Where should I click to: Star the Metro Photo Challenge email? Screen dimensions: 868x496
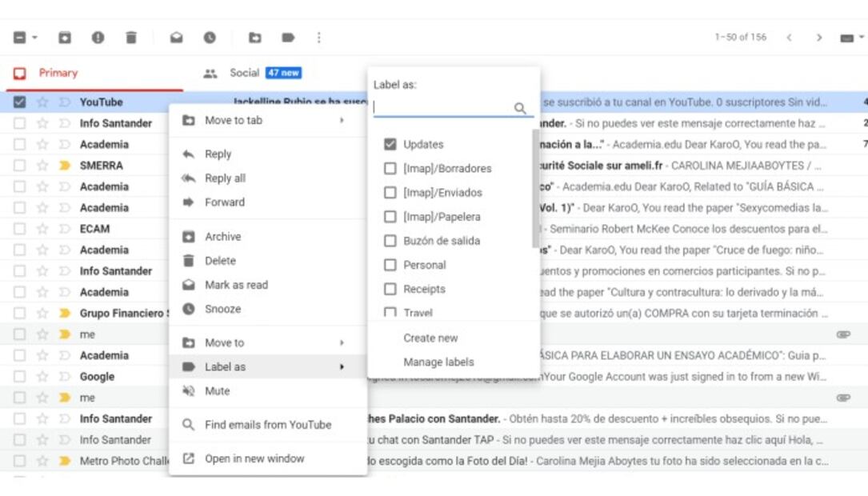(42, 461)
